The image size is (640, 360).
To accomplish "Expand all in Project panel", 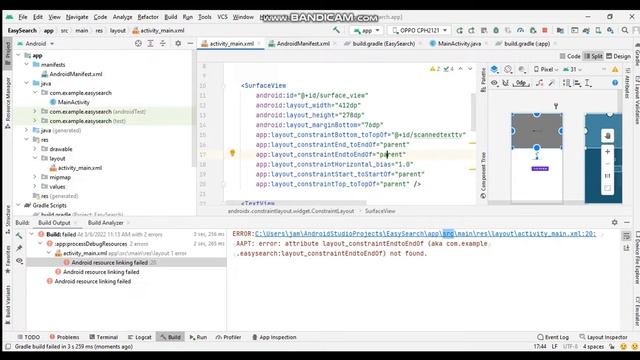I will 150,43.
